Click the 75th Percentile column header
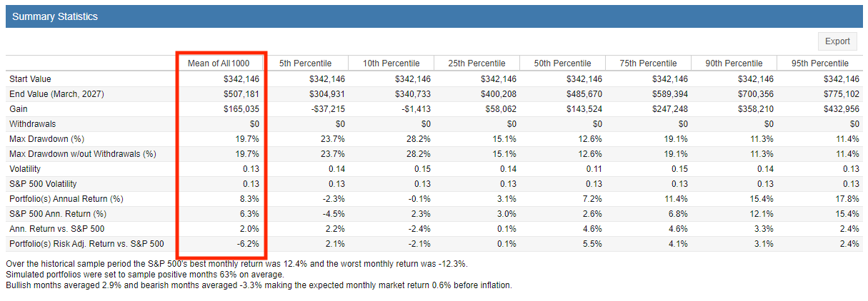 pos(648,63)
